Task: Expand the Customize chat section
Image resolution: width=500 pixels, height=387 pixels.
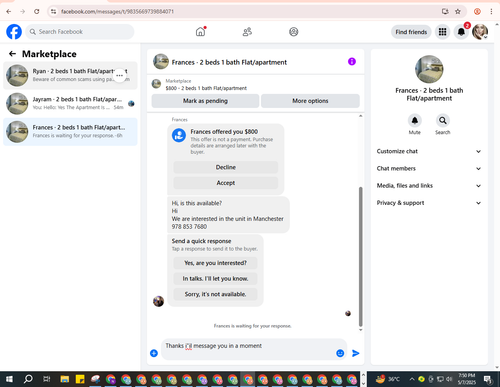Action: click(429, 151)
